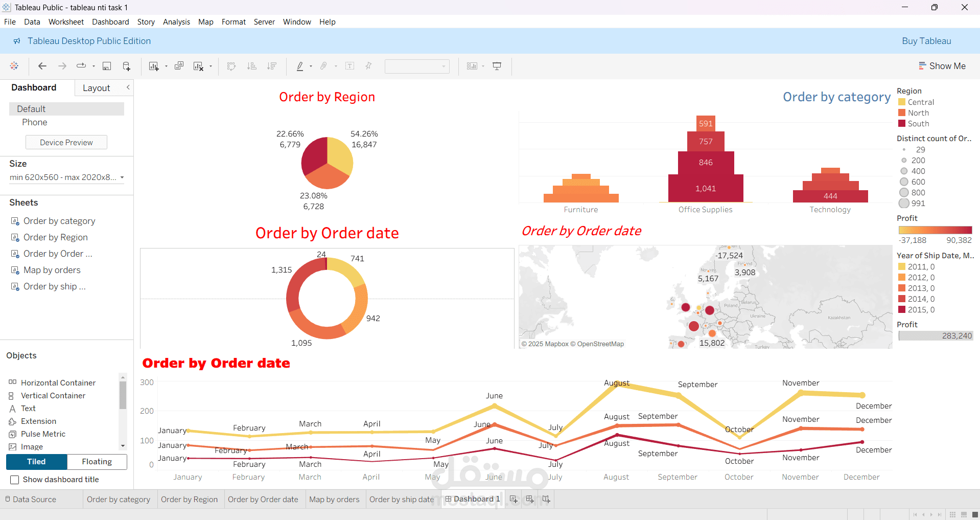Viewport: 980px width, 520px height.
Task: Click the Undo arrow icon
Action: (x=42, y=66)
